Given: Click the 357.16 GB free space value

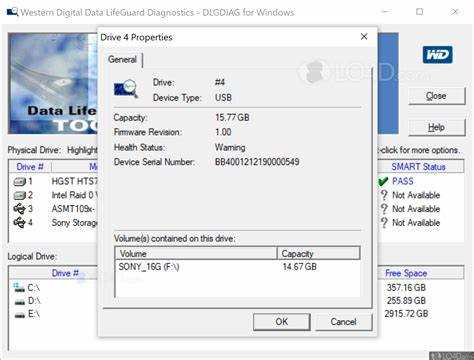Looking at the screenshot, I should click(x=406, y=287).
